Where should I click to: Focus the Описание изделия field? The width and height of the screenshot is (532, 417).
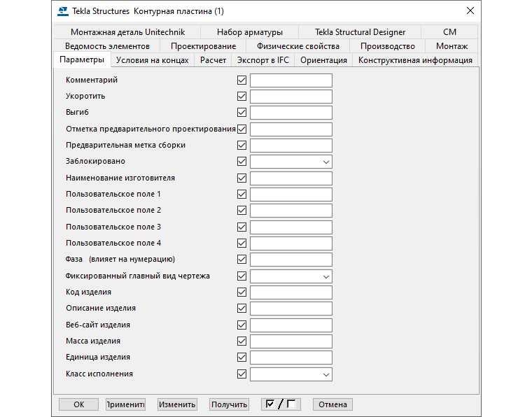291,309
